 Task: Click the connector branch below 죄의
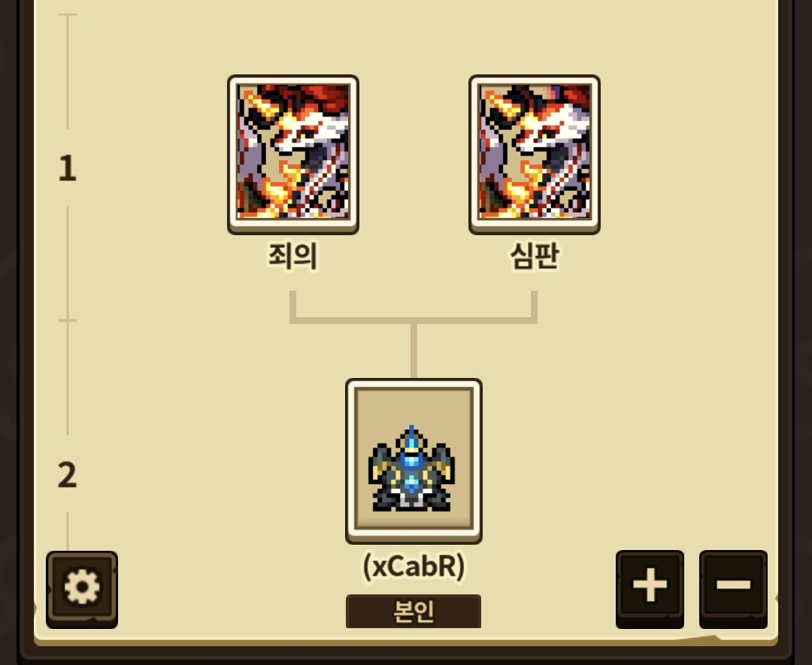[292, 307]
